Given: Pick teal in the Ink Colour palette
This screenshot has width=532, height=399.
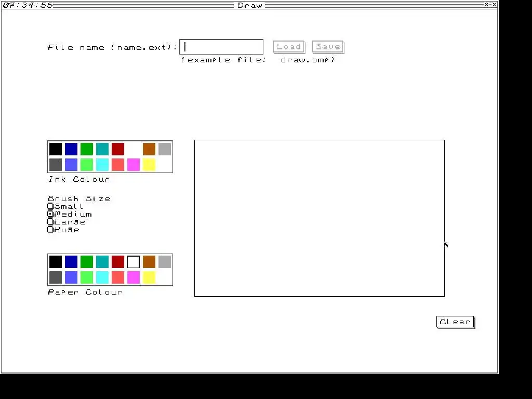Looking at the screenshot, I should pyautogui.click(x=102, y=149).
